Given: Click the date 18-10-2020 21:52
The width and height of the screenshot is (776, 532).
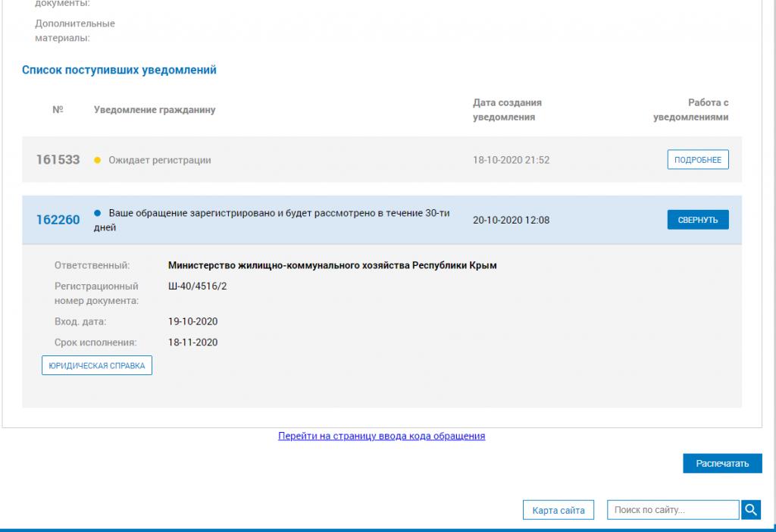Looking at the screenshot, I should click(x=511, y=160).
